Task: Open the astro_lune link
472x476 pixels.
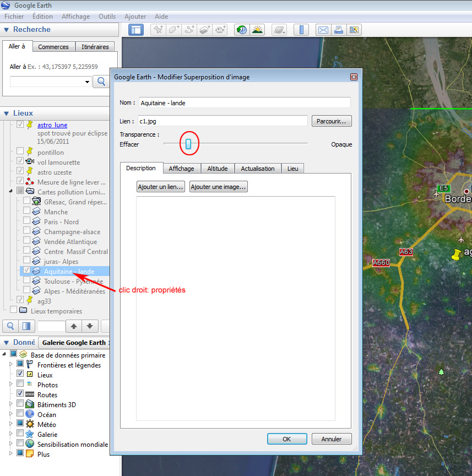Action: tap(52, 125)
